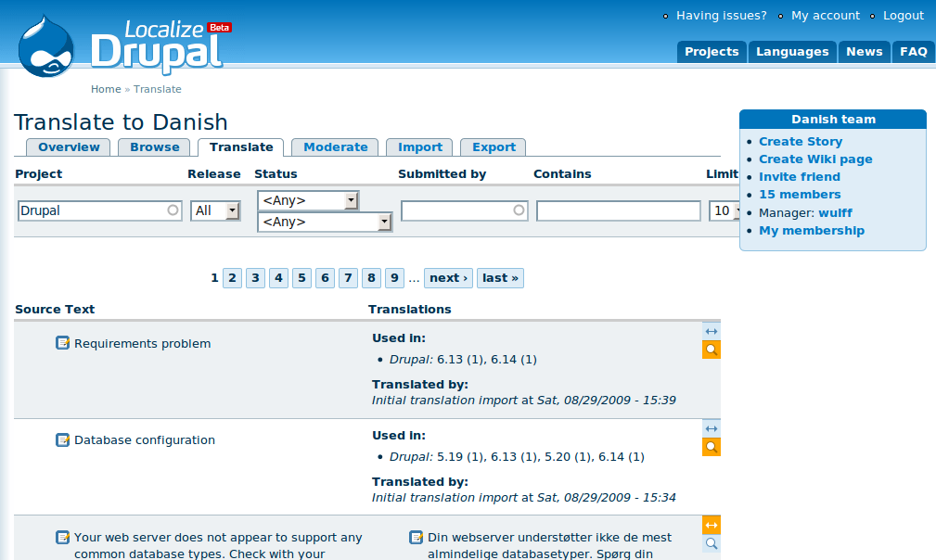Screen dimensions: 936x560
Task: Click orange arrows icon on 'Your web server' row
Action: [x=711, y=525]
